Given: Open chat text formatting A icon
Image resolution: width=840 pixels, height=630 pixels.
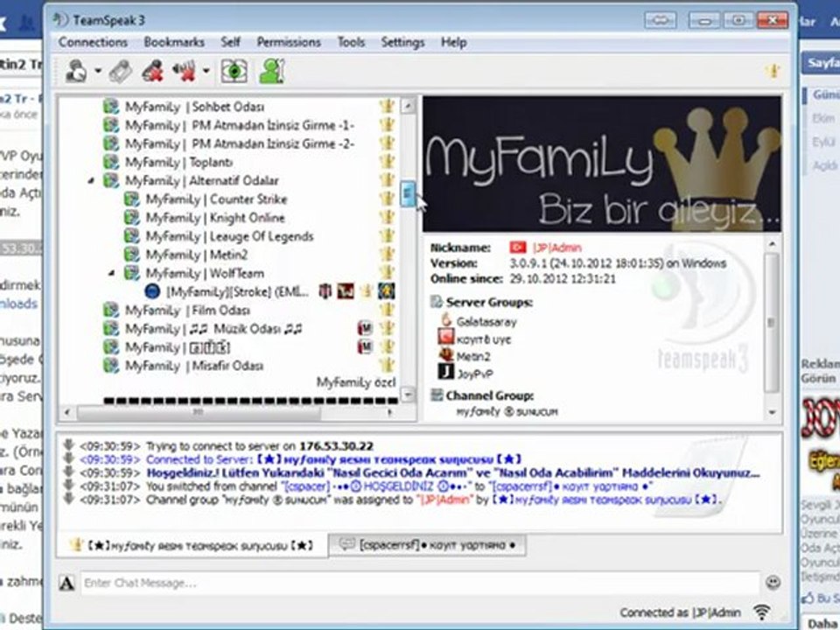Looking at the screenshot, I should tap(67, 583).
